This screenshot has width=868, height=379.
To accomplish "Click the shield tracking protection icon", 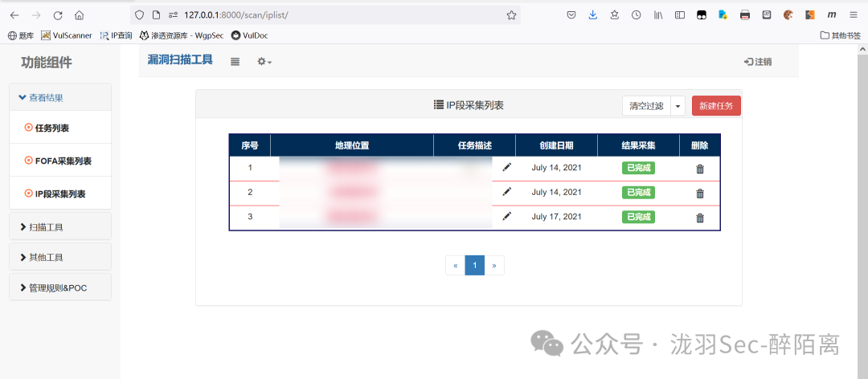I will tap(140, 15).
